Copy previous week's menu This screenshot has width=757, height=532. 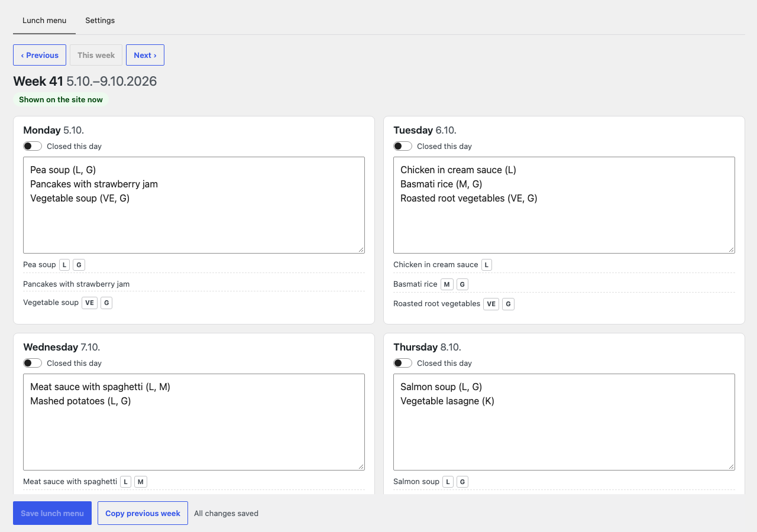pyautogui.click(x=143, y=513)
